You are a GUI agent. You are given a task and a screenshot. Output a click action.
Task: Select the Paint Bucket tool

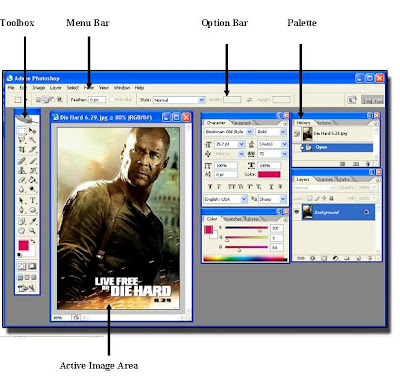[x=32, y=180]
